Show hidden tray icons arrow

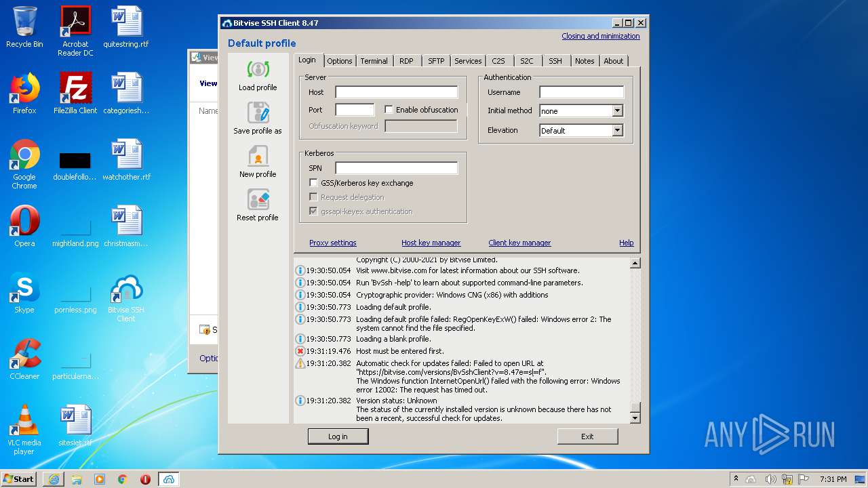[736, 479]
